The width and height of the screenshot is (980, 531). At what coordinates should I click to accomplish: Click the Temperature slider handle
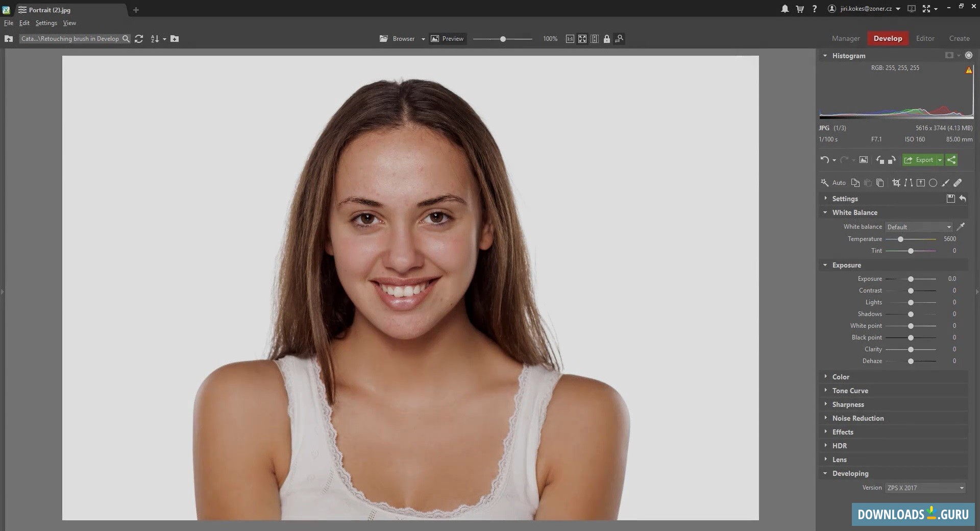tap(901, 239)
